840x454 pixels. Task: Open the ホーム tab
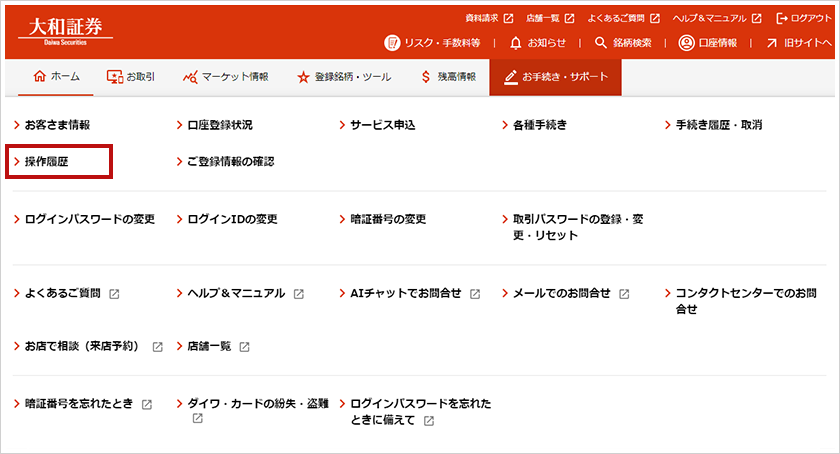(56, 77)
